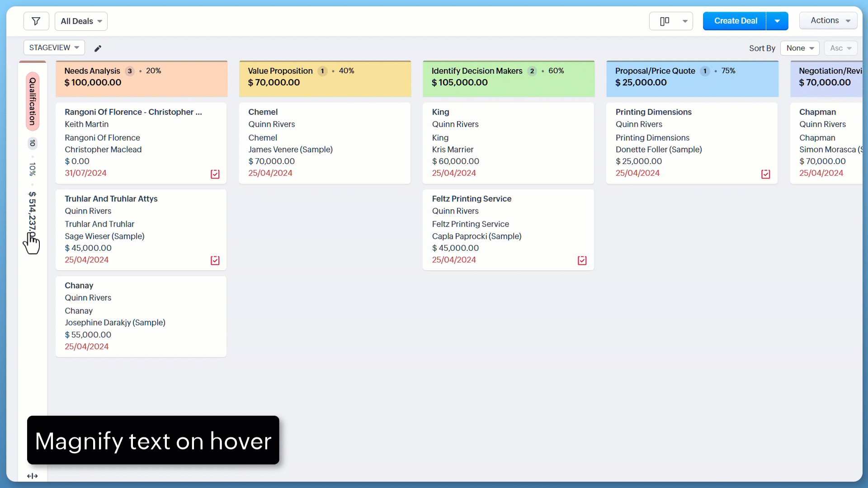Click task icon on Truhlar And Truhlar Attys card
This screenshot has width=868, height=488.
coord(215,260)
